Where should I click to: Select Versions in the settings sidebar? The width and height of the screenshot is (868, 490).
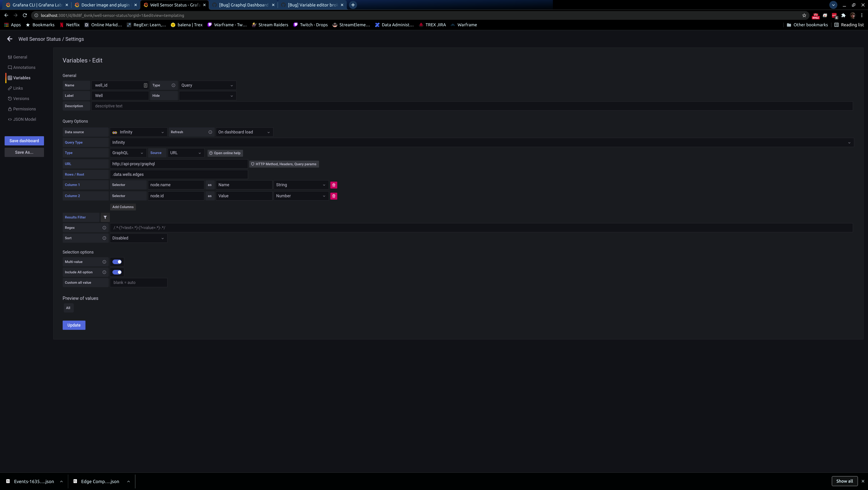[21, 98]
